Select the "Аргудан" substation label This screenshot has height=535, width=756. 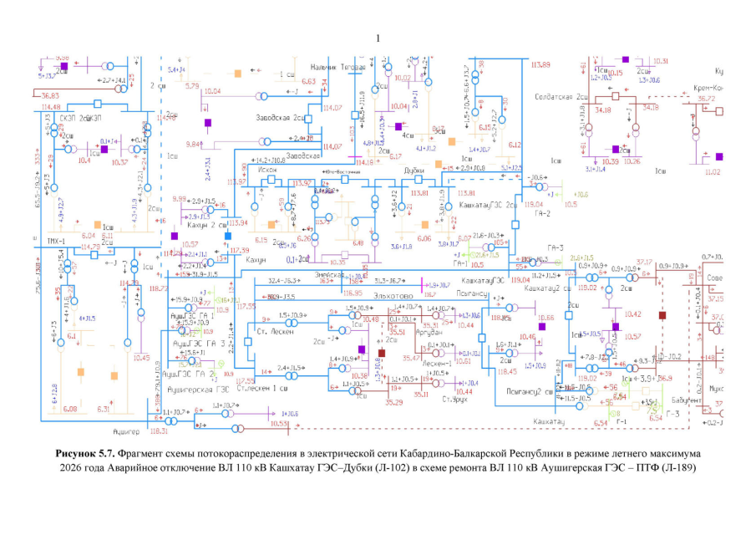[x=429, y=333]
